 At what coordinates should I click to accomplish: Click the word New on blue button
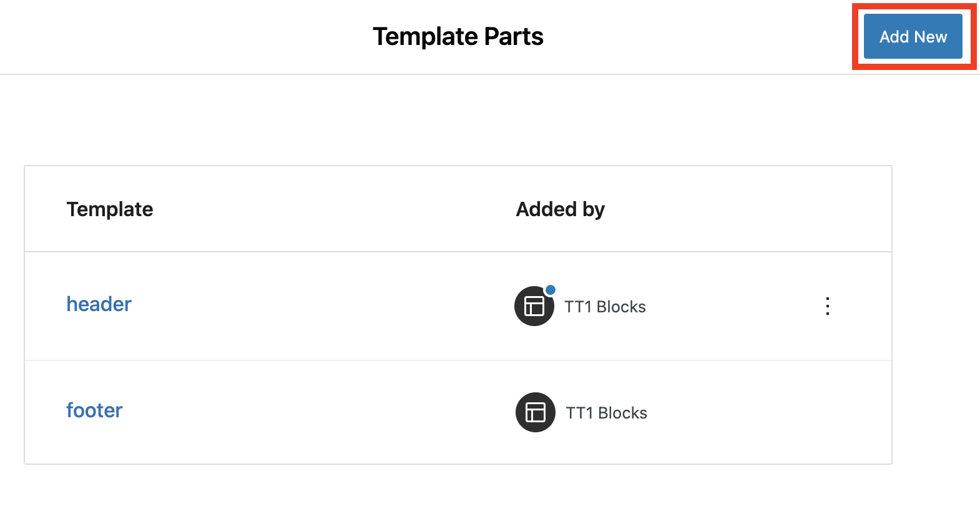(x=930, y=37)
